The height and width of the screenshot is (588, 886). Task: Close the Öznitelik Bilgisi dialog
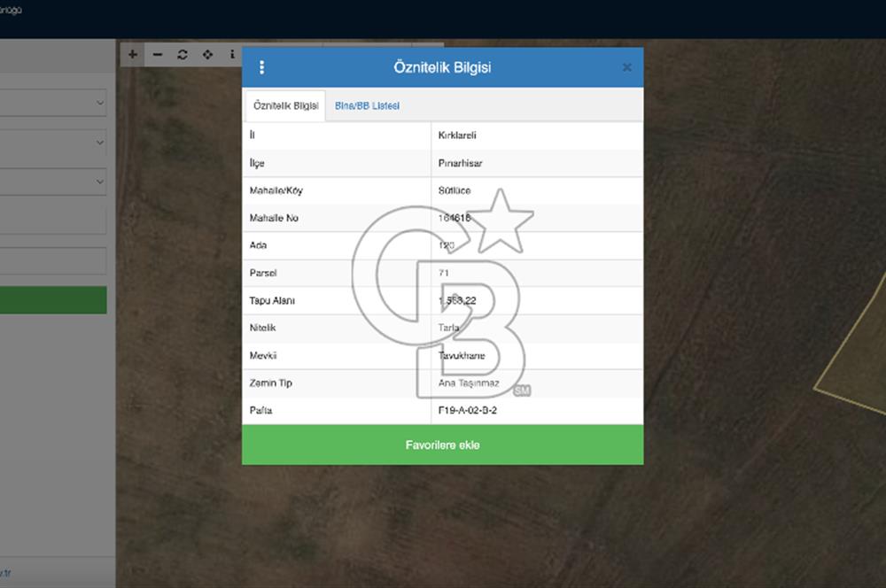(x=626, y=67)
